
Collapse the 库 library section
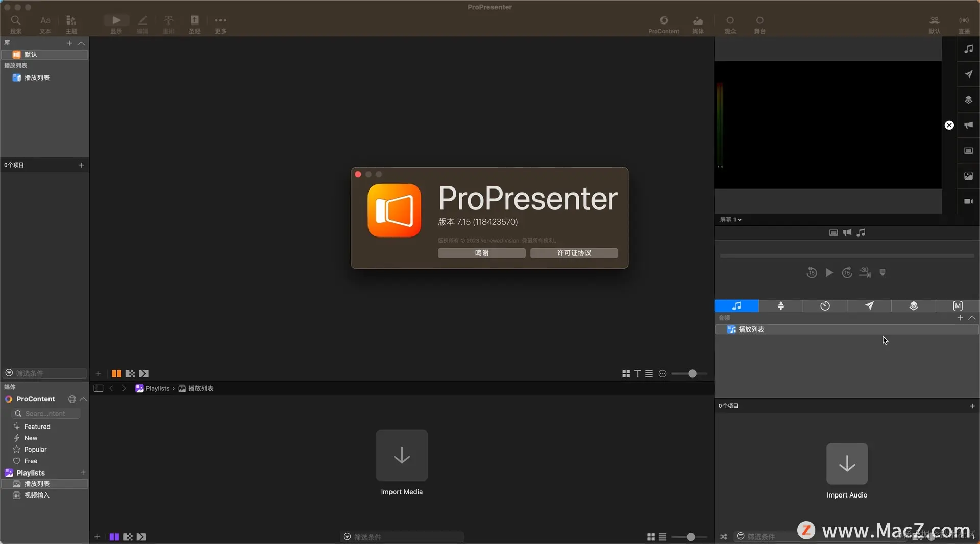click(81, 43)
